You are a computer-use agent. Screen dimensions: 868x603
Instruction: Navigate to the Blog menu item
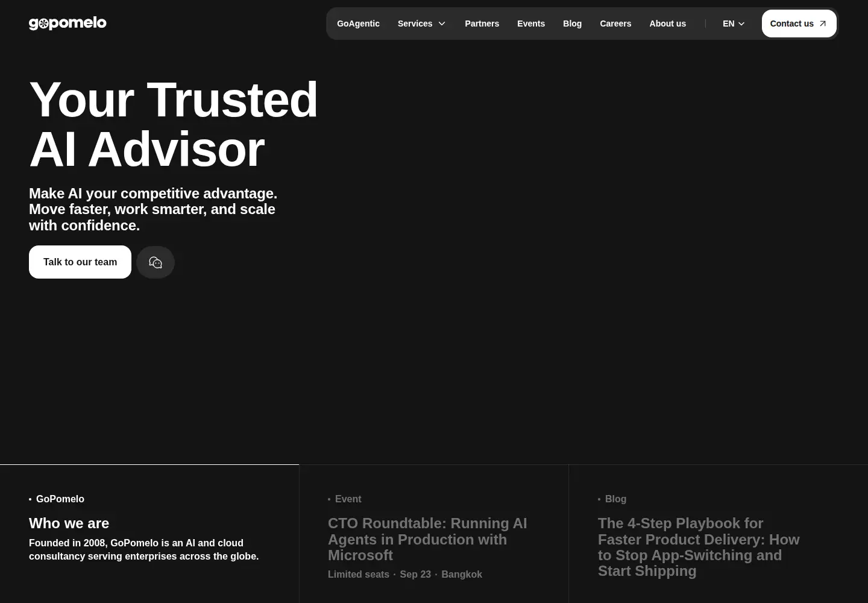point(572,24)
